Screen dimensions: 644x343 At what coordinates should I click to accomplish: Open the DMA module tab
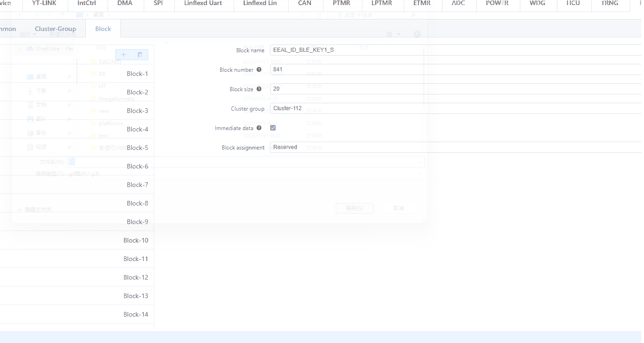pyautogui.click(x=125, y=3)
